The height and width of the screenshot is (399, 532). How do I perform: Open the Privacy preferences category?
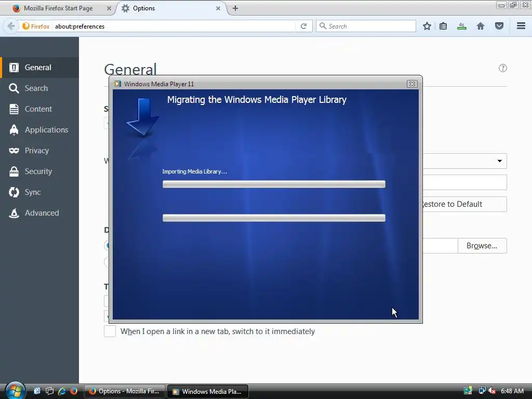(x=39, y=150)
